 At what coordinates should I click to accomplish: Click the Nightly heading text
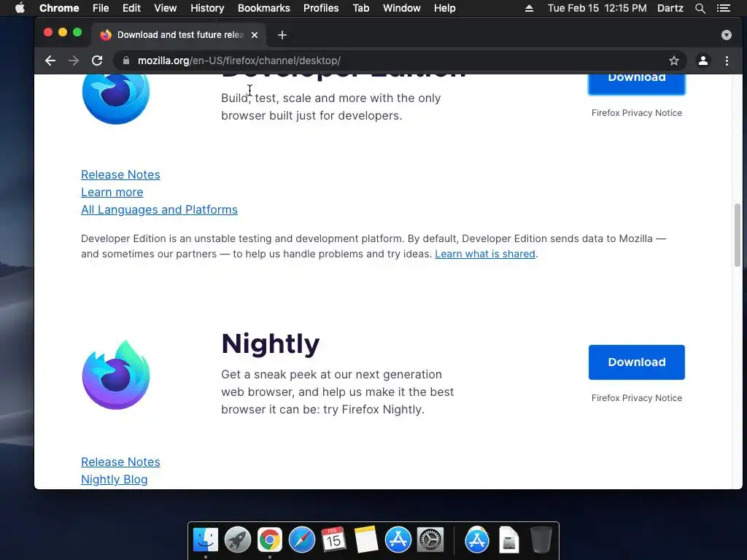tap(270, 344)
